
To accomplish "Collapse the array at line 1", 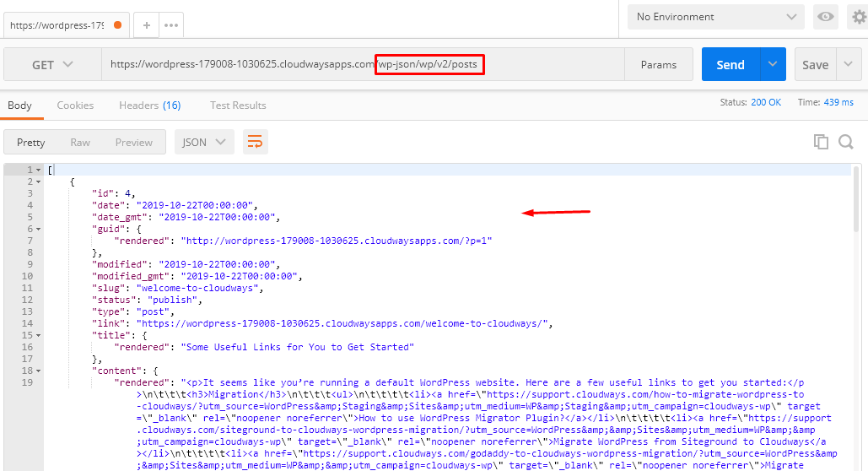I will (x=38, y=171).
